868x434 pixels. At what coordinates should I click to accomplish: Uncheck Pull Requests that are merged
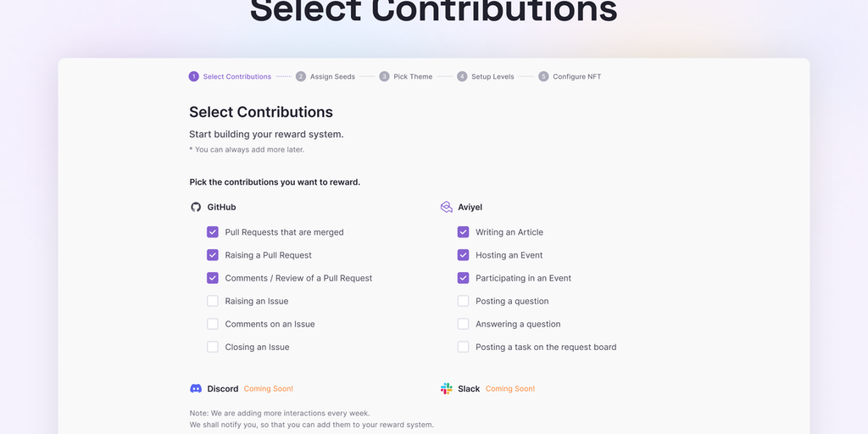pos(213,231)
